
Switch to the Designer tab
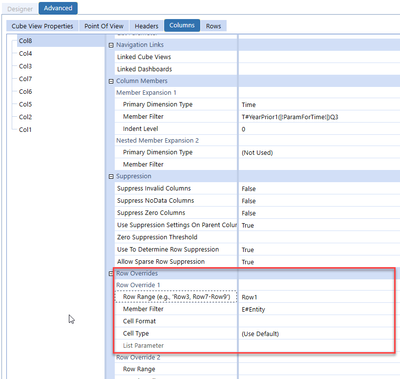20,9
